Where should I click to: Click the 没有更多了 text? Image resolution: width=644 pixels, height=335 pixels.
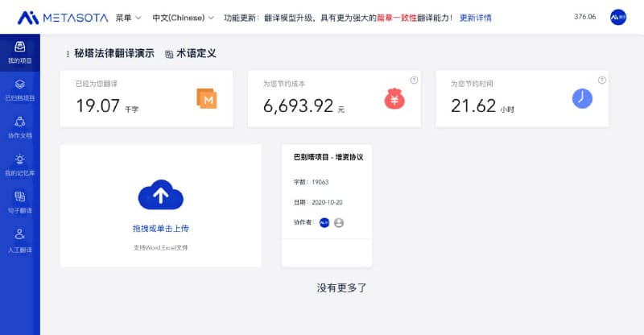pos(341,287)
